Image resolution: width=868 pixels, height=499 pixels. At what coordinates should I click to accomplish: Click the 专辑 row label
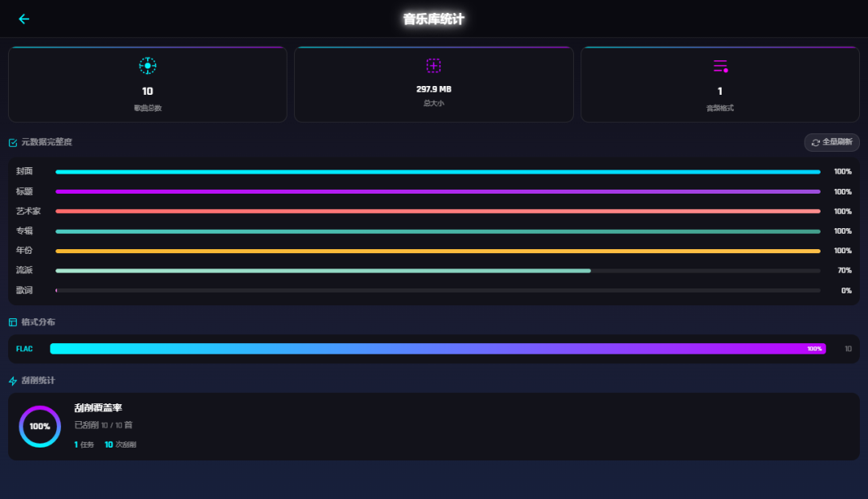tap(24, 231)
